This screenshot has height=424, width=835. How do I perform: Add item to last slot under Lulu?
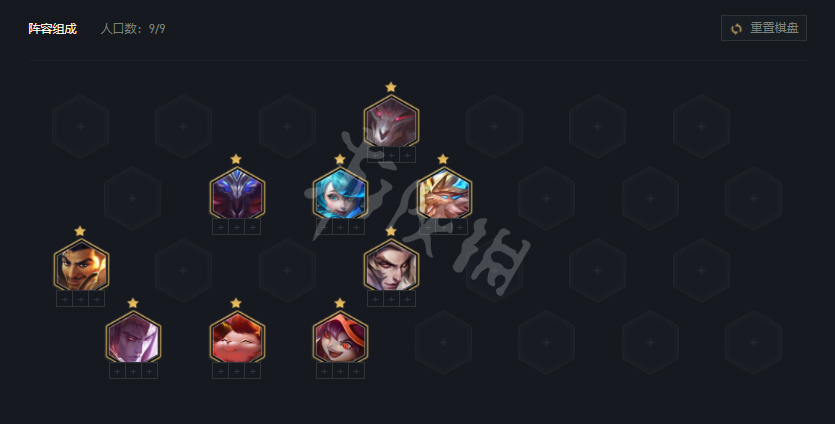356,371
